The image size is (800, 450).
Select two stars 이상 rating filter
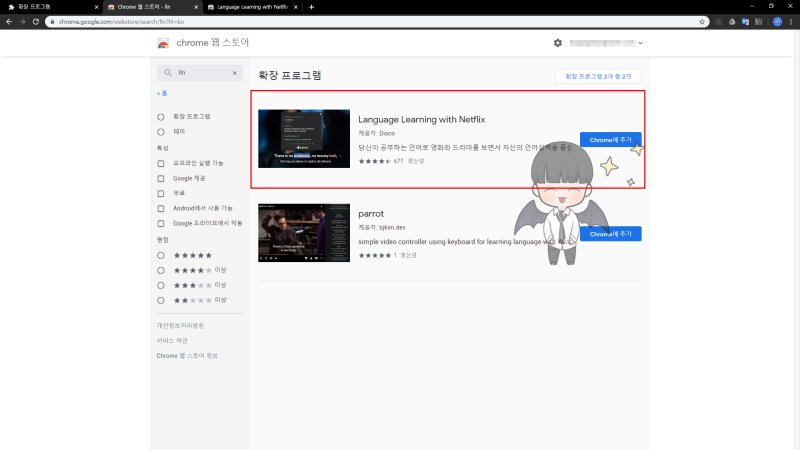161,301
